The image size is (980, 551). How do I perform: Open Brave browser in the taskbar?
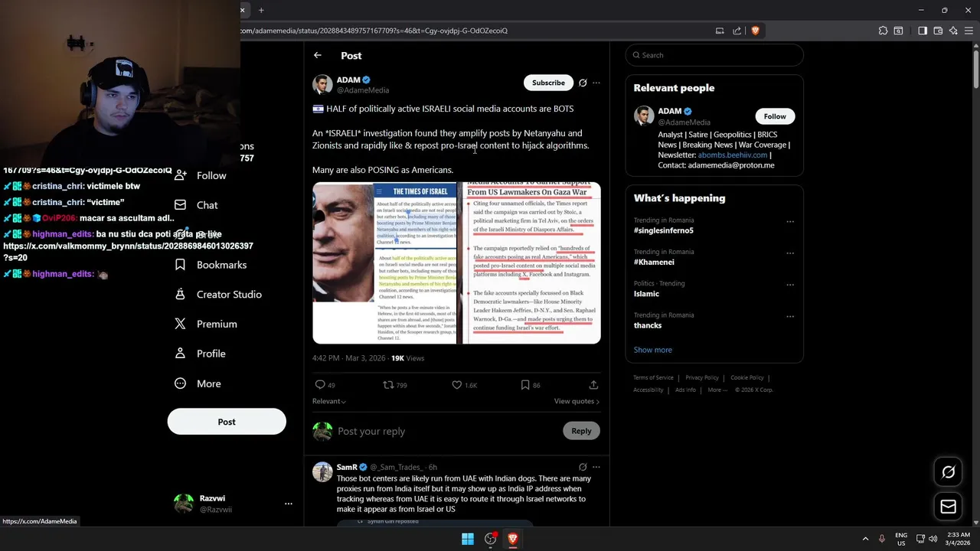(513, 539)
